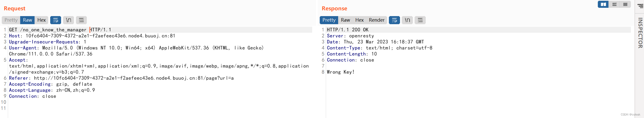Switch Request view to Raw tab

28,20
